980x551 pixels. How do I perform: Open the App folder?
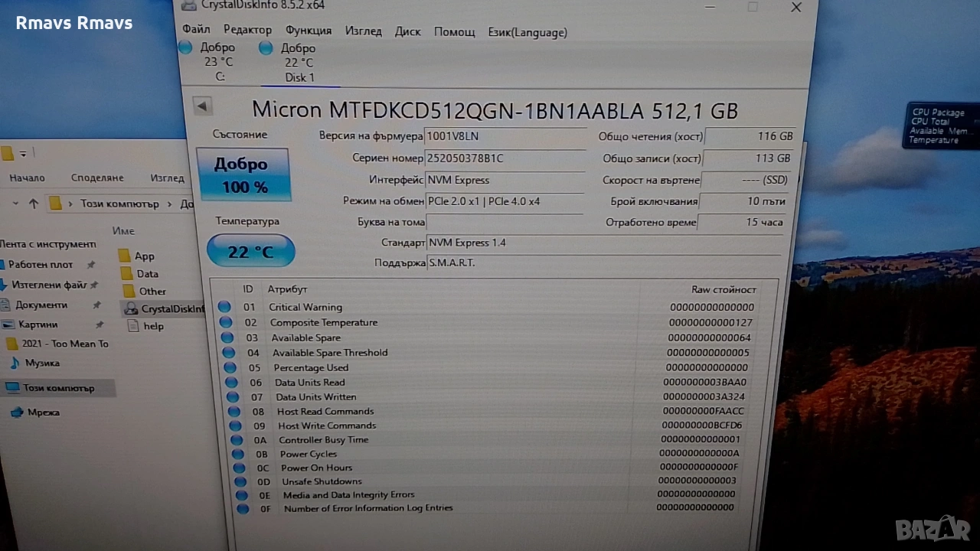[143, 256]
